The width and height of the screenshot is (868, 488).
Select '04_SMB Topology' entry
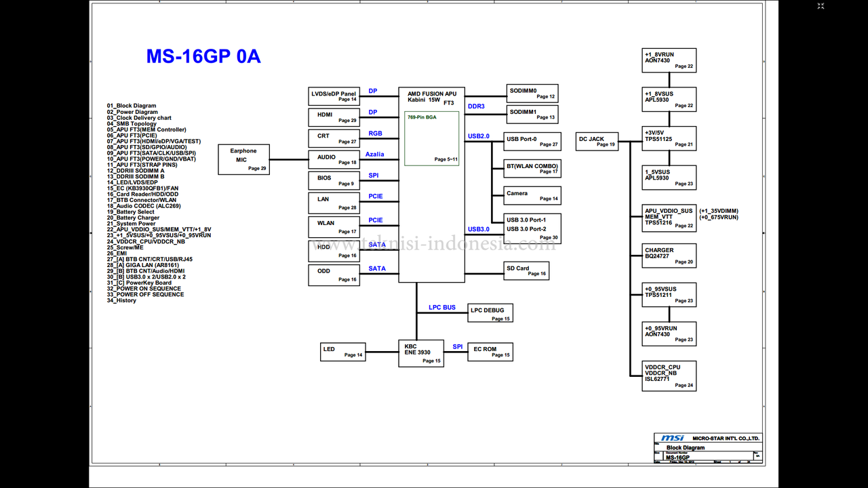pyautogui.click(x=132, y=123)
